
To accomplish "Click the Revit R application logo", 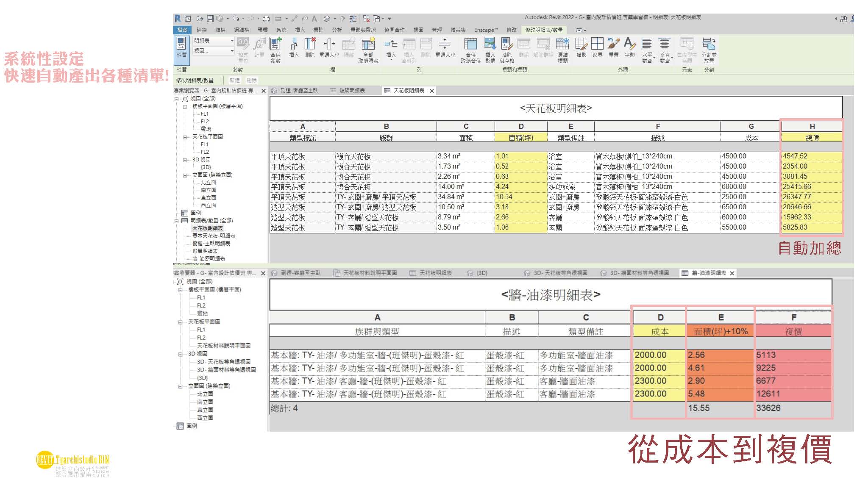I will pyautogui.click(x=178, y=19).
